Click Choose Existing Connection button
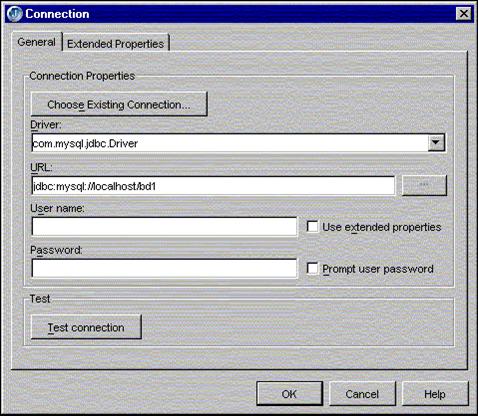Viewport: 478px width, 416px height. 119,104
